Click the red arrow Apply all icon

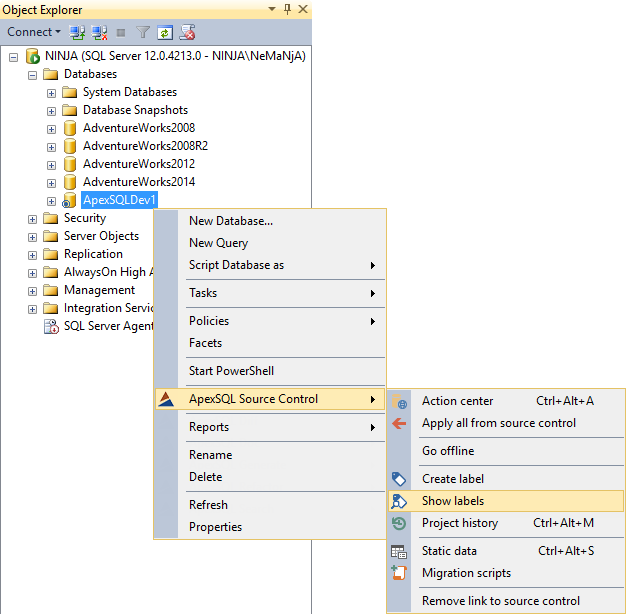coord(399,423)
